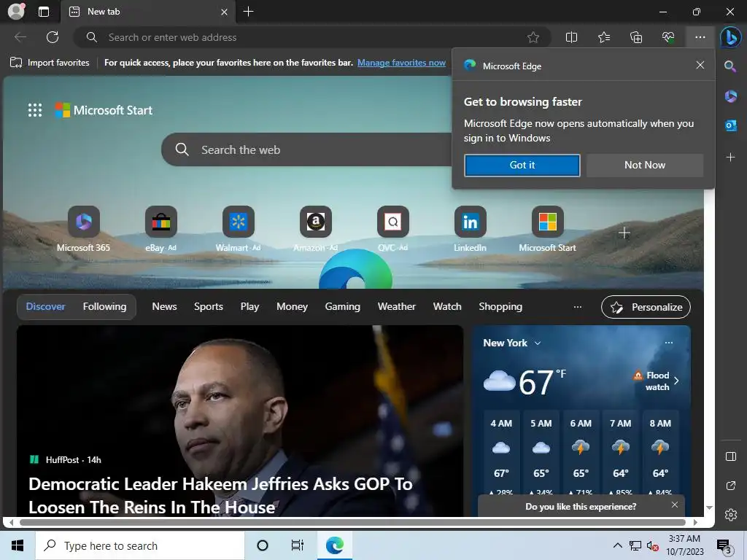Open Task View on the taskbar

[x=298, y=545]
